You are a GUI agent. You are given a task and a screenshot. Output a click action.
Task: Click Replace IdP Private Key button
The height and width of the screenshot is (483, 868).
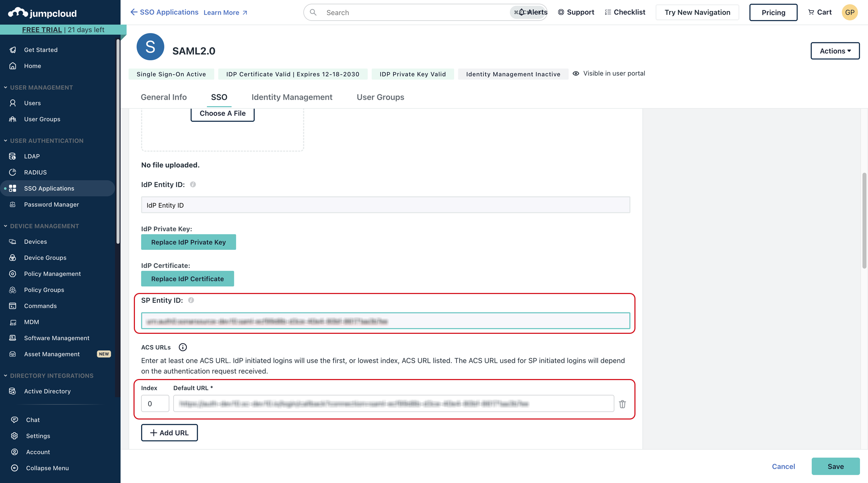(188, 242)
